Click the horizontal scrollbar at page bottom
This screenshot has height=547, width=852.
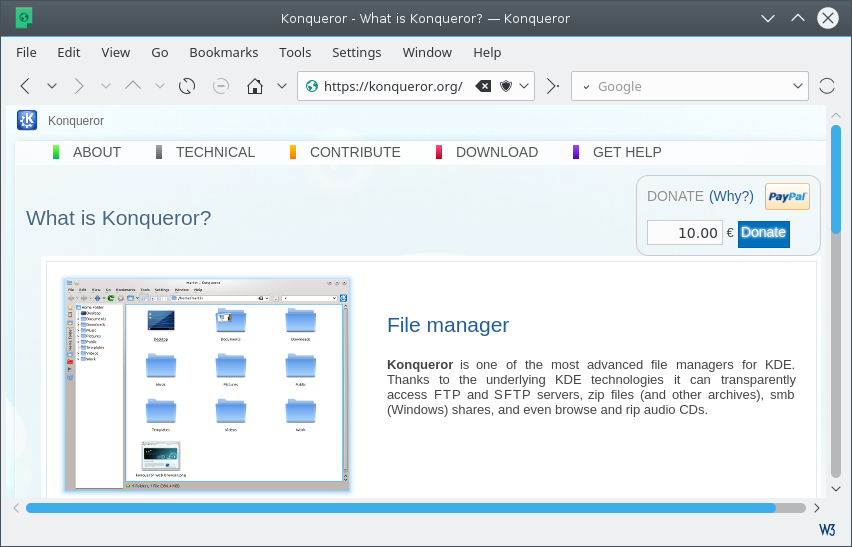[400, 508]
